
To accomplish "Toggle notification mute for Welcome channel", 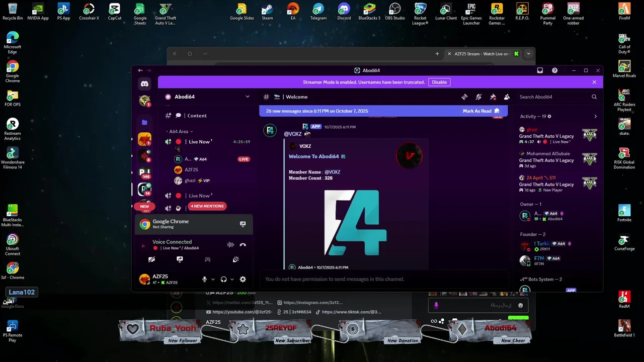I will (478, 97).
